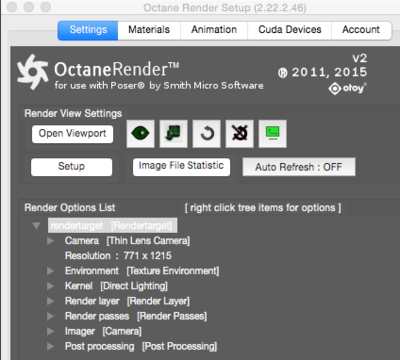Image resolution: width=400 pixels, height=360 pixels.
Task: Click the right click tree items hint text
Action: coord(263,208)
